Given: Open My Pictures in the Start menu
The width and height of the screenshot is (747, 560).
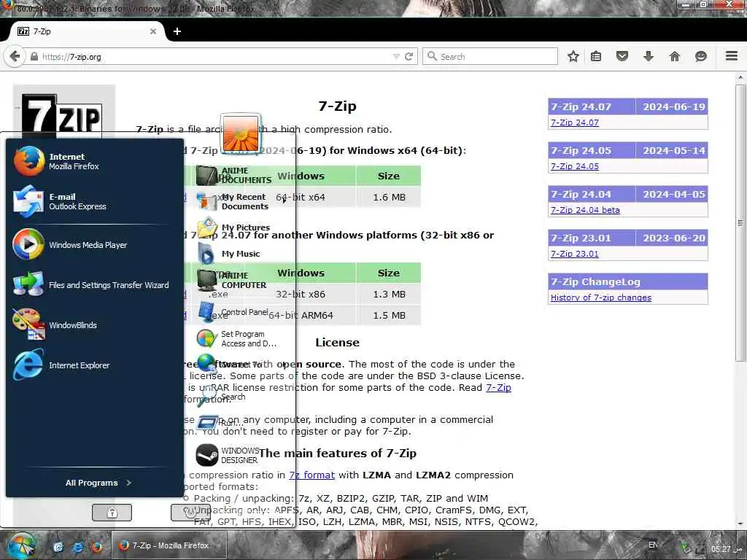Looking at the screenshot, I should point(233,227).
